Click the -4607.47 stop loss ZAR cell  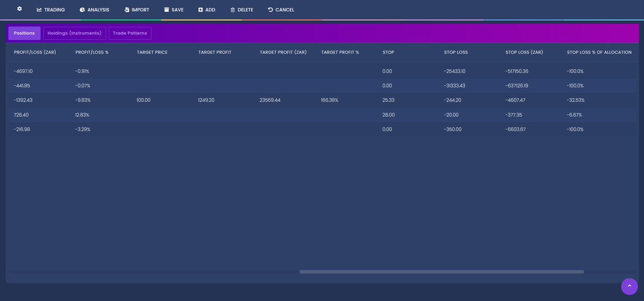pos(515,100)
